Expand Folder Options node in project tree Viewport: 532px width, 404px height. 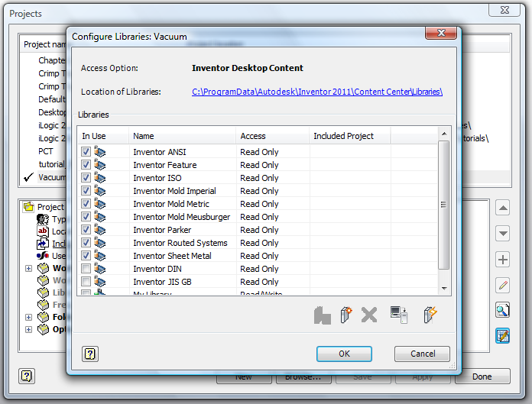pyautogui.click(x=28, y=317)
